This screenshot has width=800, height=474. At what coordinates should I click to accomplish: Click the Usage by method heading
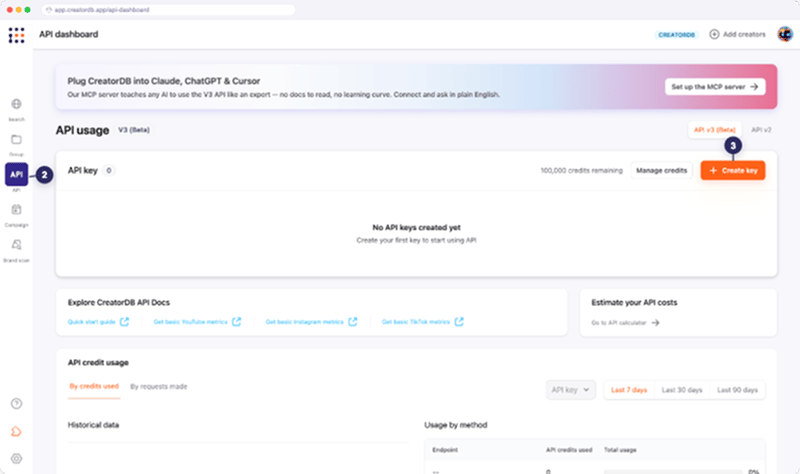coord(456,425)
